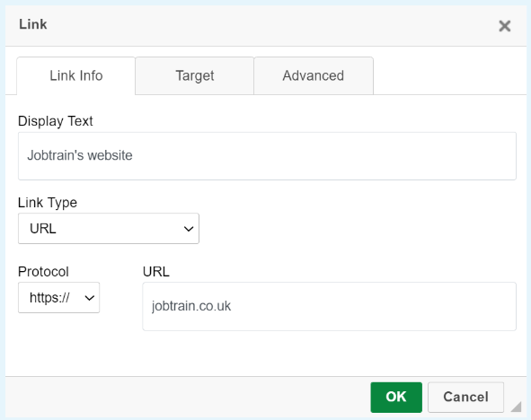Click the "Link" dialog title text
The height and width of the screenshot is (420, 531).
[33, 24]
